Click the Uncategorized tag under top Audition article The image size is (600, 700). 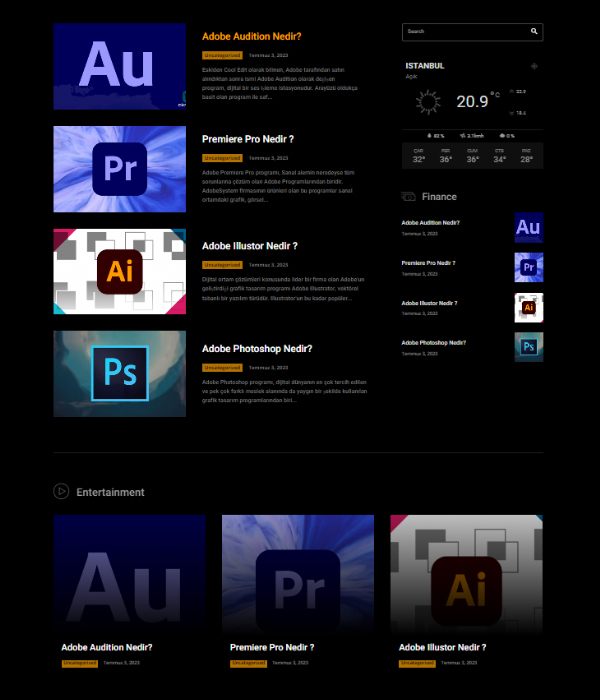[x=222, y=55]
